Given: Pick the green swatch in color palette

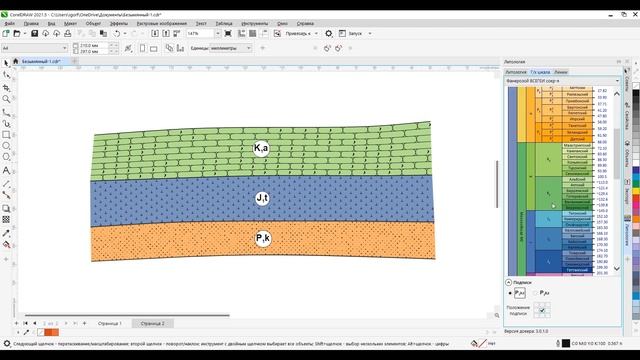Looking at the screenshot, I should (x=636, y=184).
